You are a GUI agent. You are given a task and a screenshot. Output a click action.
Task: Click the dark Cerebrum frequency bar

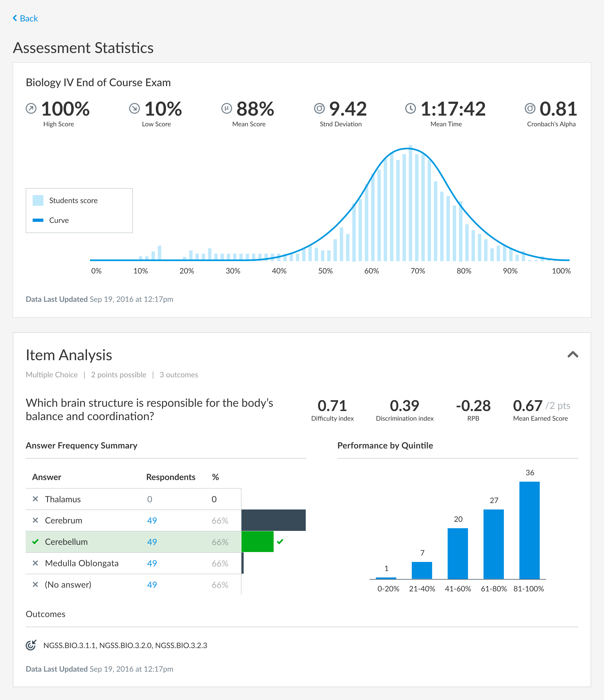(273, 520)
